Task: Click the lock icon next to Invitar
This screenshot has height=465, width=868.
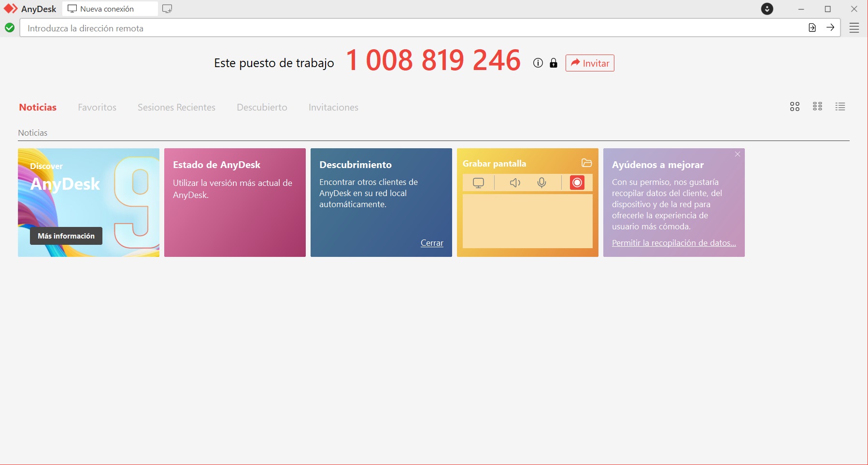Action: coord(554,63)
